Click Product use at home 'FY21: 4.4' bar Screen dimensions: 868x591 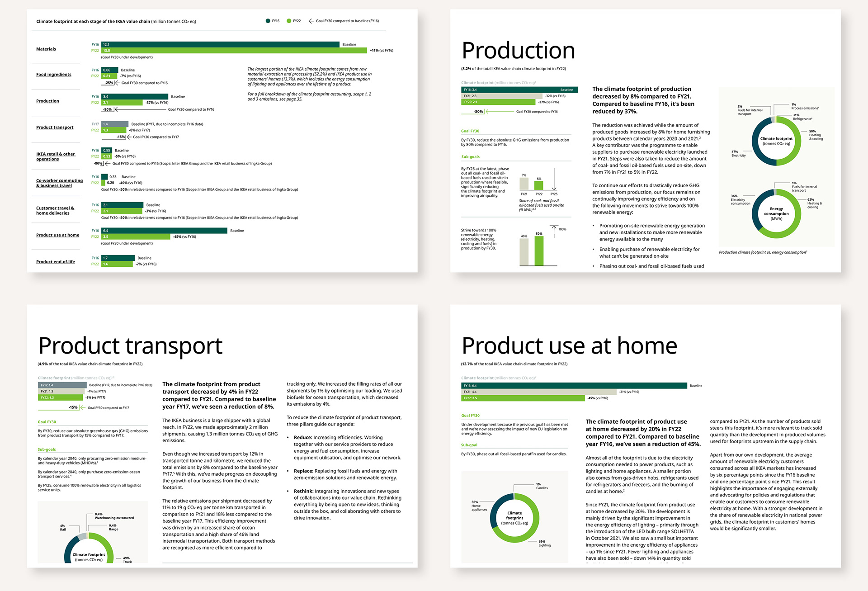tap(539, 392)
